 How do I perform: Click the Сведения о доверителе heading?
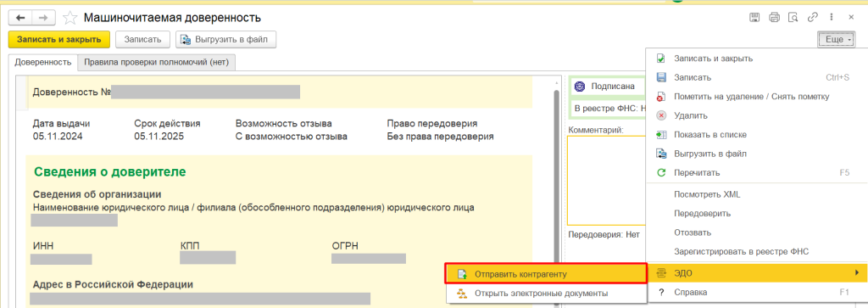109,171
